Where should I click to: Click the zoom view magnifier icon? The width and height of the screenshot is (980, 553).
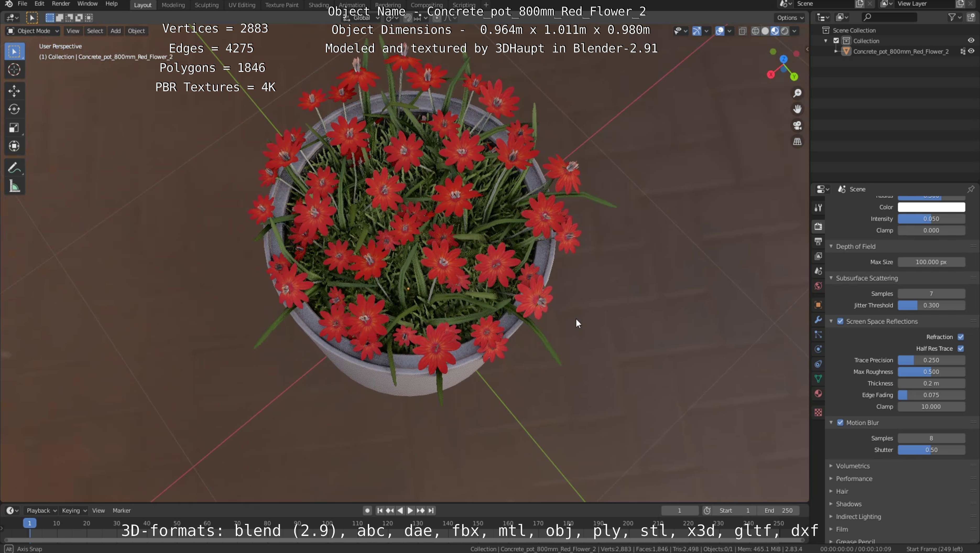point(797,93)
